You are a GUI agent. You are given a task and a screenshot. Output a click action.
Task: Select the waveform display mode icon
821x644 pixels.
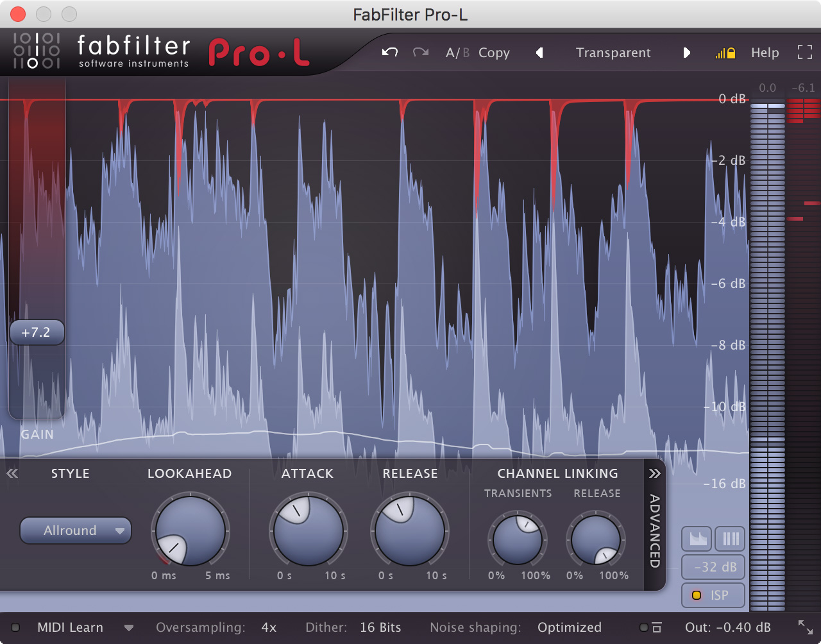698,539
